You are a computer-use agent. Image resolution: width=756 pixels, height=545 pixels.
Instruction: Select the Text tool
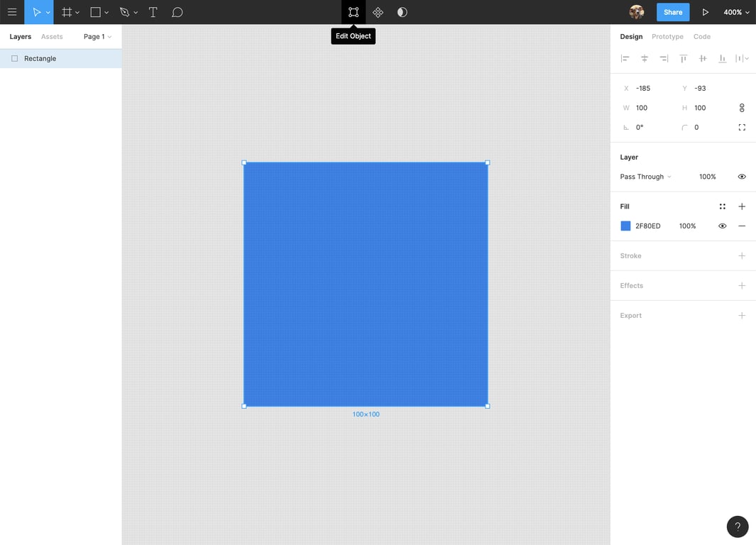[x=153, y=12]
